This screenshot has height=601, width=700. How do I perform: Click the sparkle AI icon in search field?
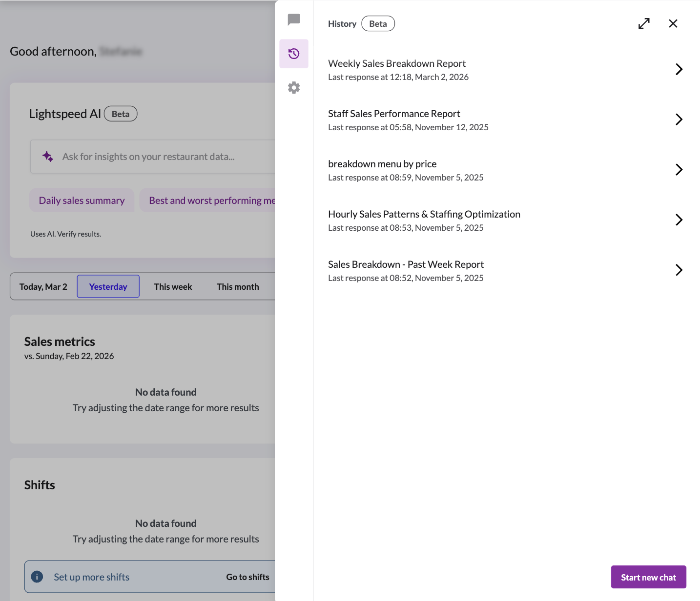point(47,156)
